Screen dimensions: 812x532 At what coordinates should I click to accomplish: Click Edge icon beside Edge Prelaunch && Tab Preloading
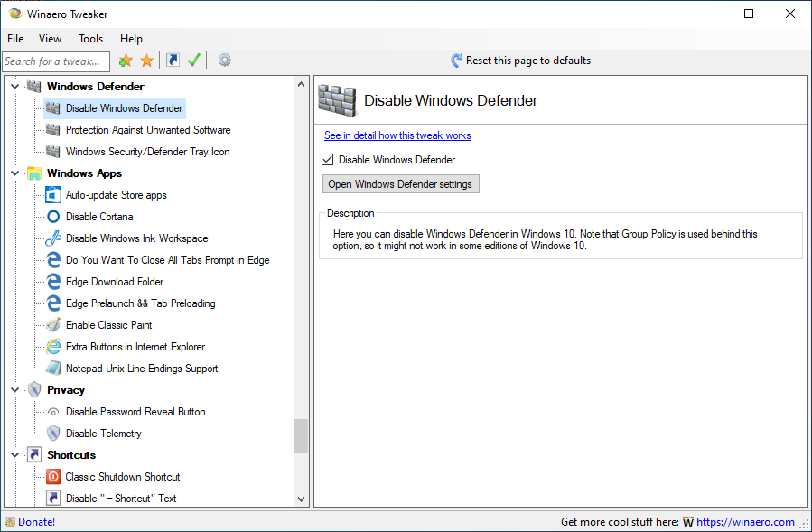tap(53, 303)
